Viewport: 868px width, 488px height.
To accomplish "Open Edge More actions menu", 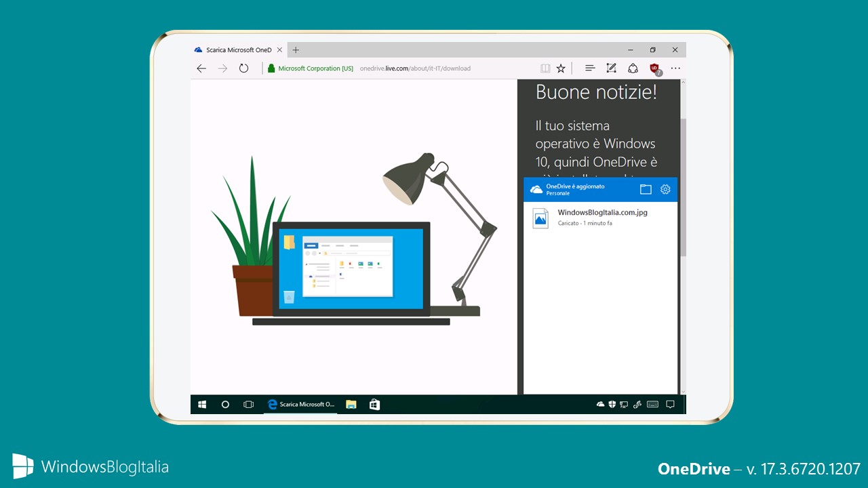I will [675, 68].
